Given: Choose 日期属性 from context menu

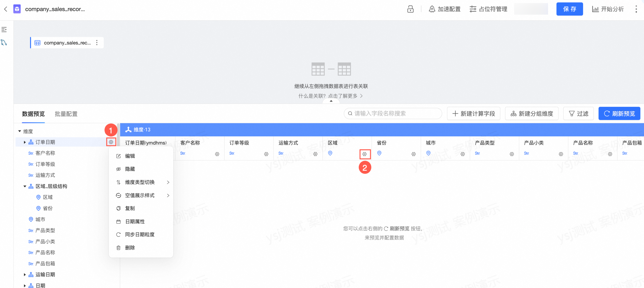Looking at the screenshot, I should 135,222.
